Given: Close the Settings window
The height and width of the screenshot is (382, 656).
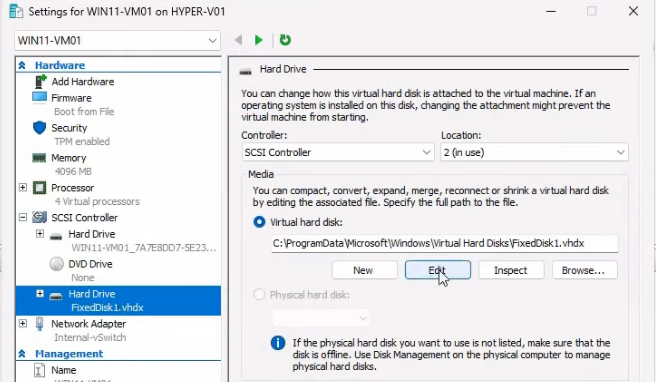Looking at the screenshot, I should 633,11.
